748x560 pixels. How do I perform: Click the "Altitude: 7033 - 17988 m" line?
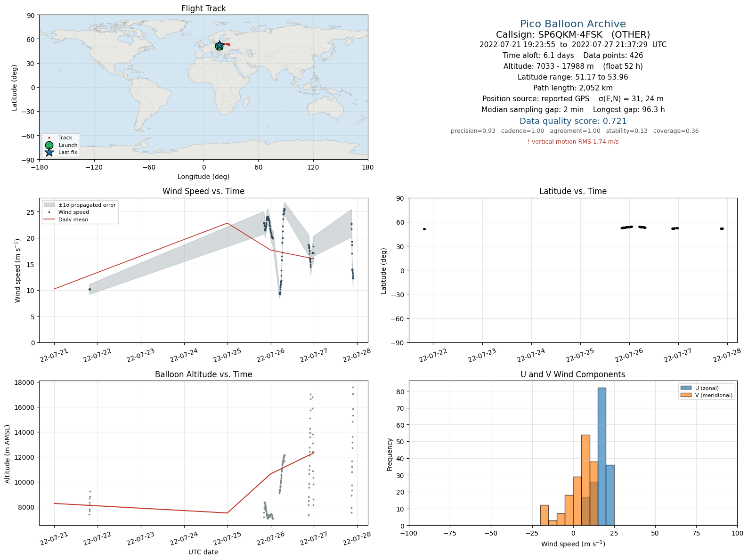[573, 66]
